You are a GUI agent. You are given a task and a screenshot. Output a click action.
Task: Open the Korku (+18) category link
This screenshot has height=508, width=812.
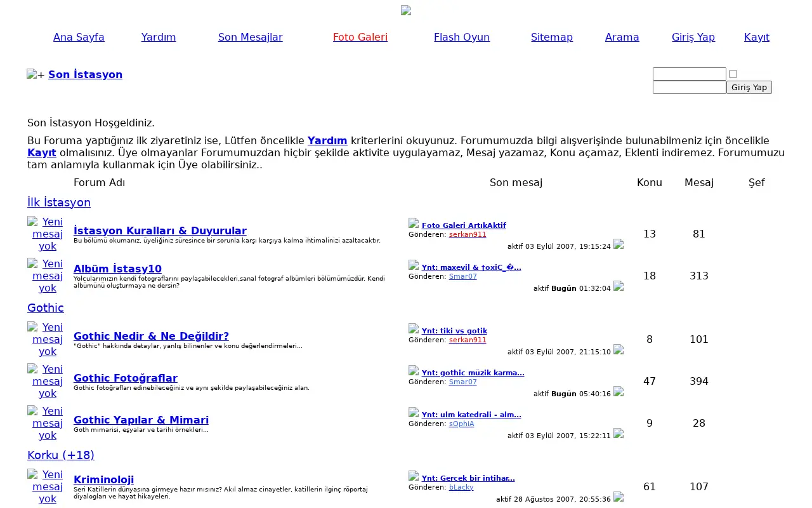(61, 455)
